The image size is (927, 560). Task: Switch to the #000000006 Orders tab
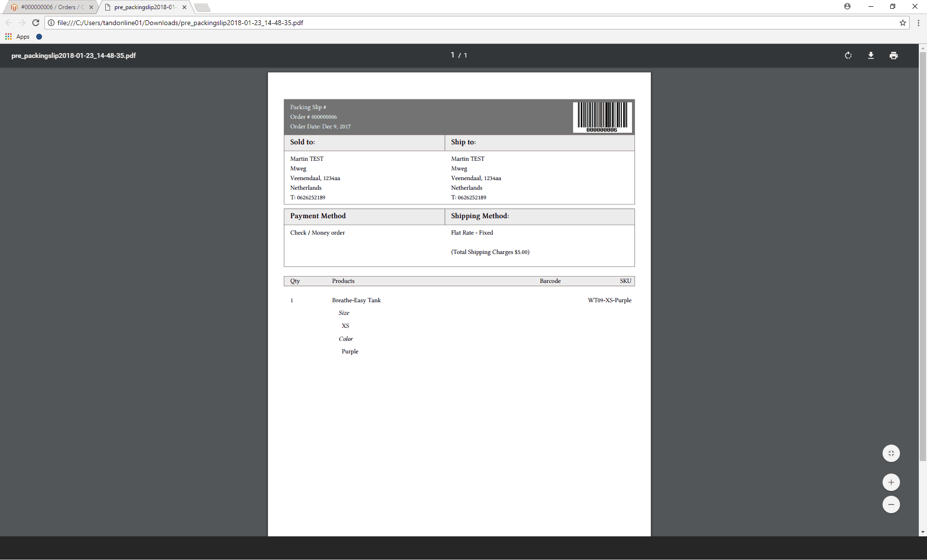click(48, 7)
